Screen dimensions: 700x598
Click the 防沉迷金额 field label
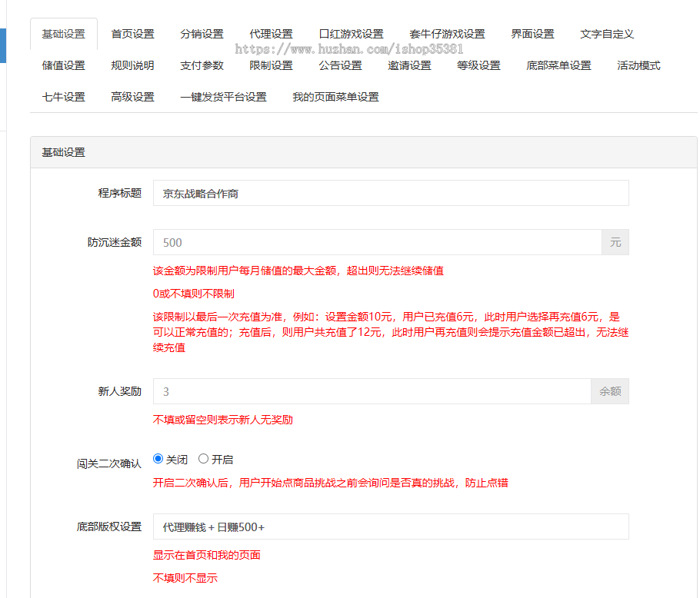point(115,242)
